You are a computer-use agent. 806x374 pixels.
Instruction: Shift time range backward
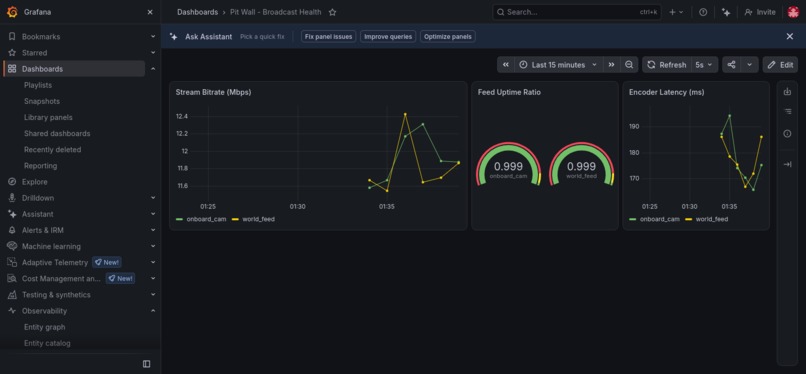[x=506, y=65]
